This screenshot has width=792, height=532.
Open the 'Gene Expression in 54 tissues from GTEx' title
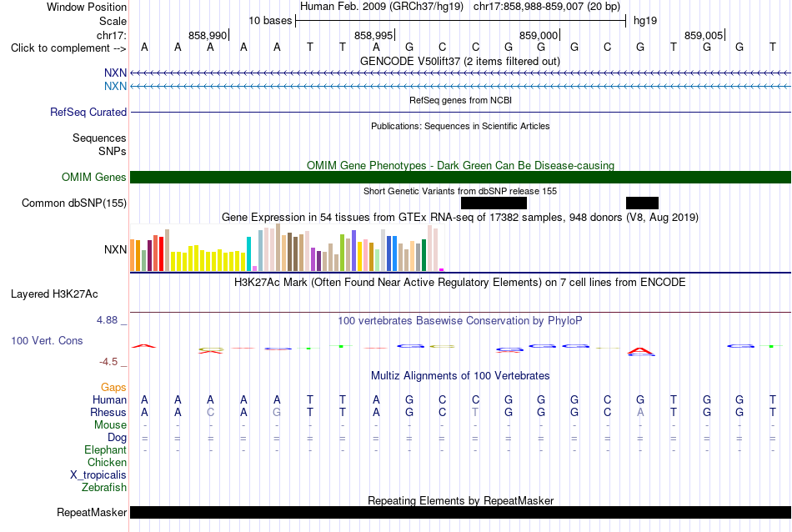[x=460, y=218]
